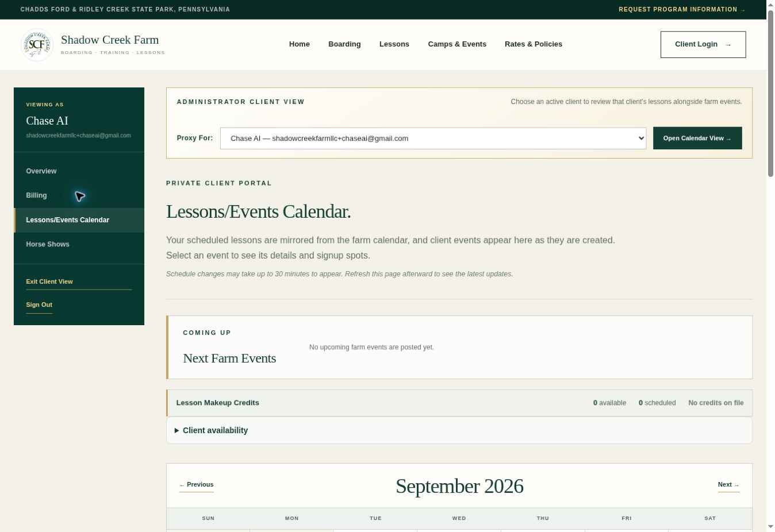Click Open Calendar View button
The image size is (775, 532).
(x=697, y=138)
